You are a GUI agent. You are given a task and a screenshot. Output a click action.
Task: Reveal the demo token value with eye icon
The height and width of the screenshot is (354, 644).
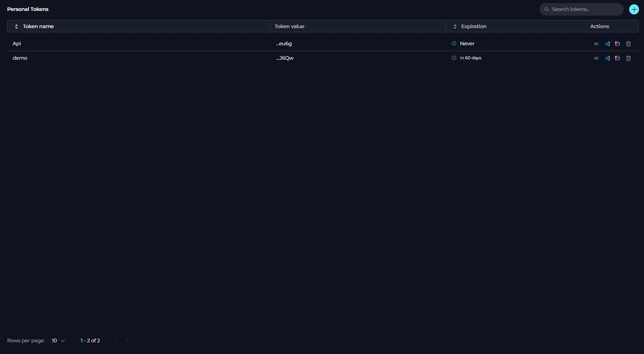click(x=596, y=58)
